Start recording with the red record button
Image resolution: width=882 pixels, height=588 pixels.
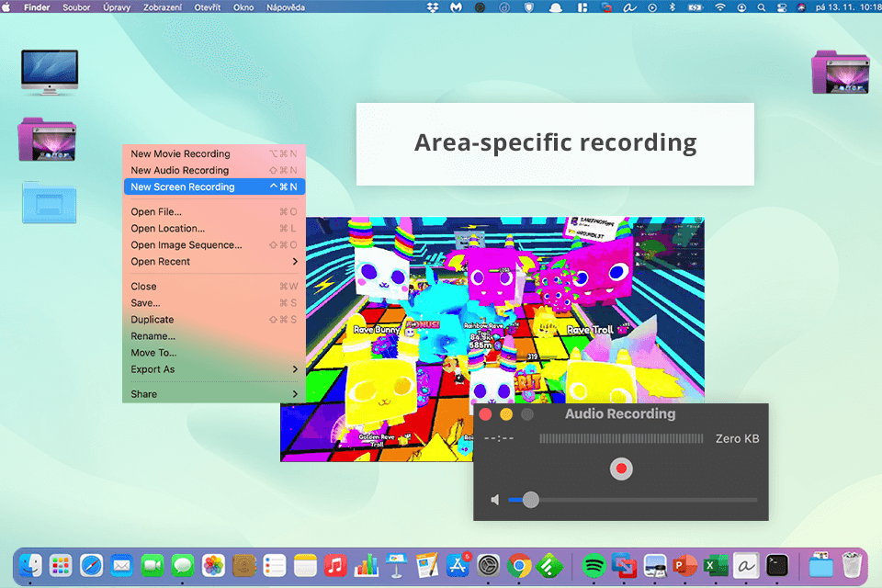(x=621, y=469)
